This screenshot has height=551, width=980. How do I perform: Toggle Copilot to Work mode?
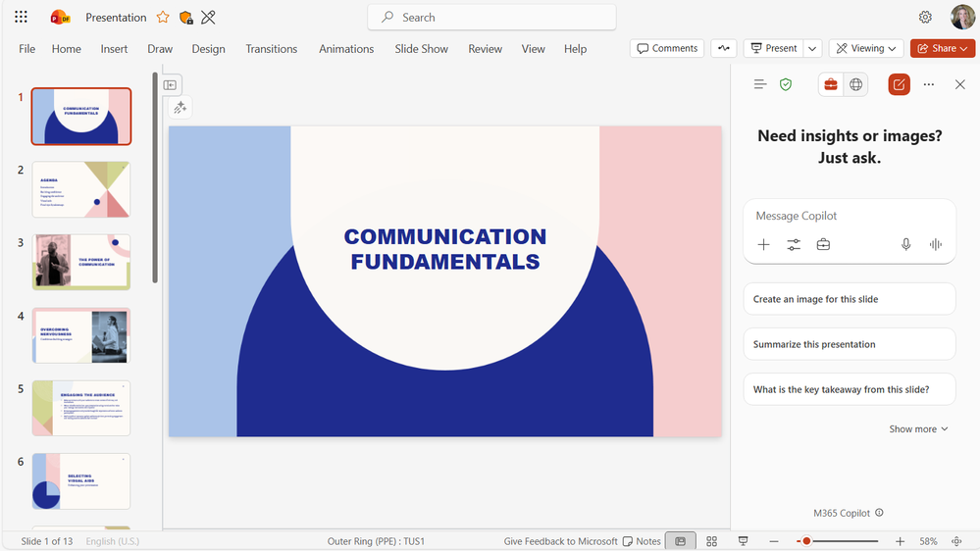click(x=831, y=85)
